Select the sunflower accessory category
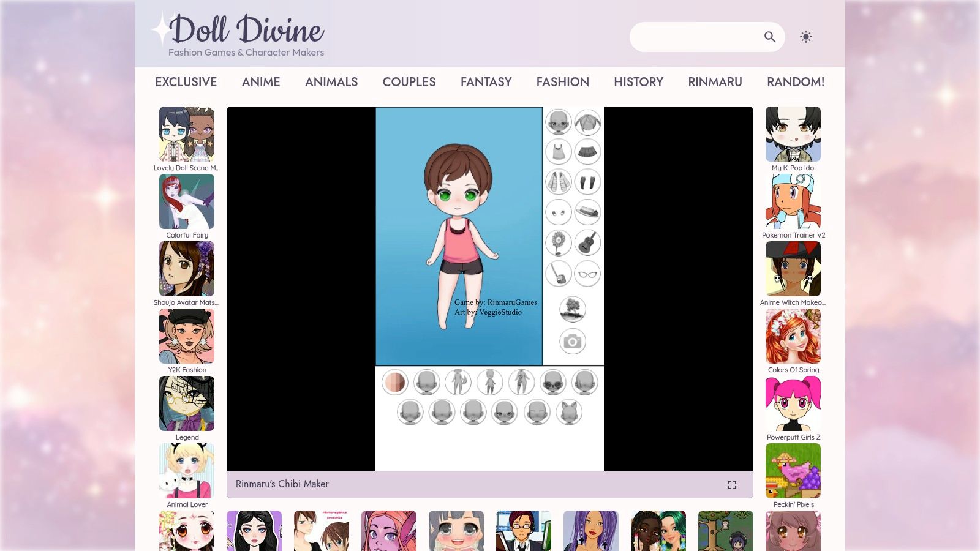The width and height of the screenshot is (980, 551). coord(558,243)
